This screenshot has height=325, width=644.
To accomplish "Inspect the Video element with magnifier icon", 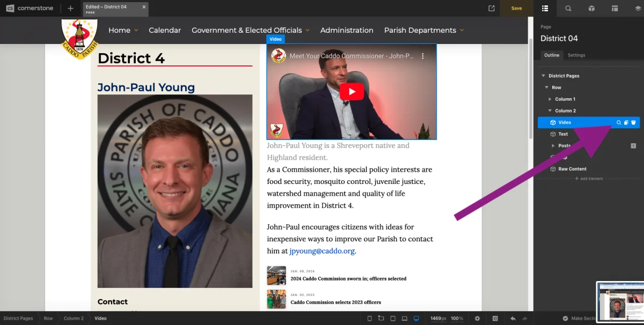I will tap(618, 122).
